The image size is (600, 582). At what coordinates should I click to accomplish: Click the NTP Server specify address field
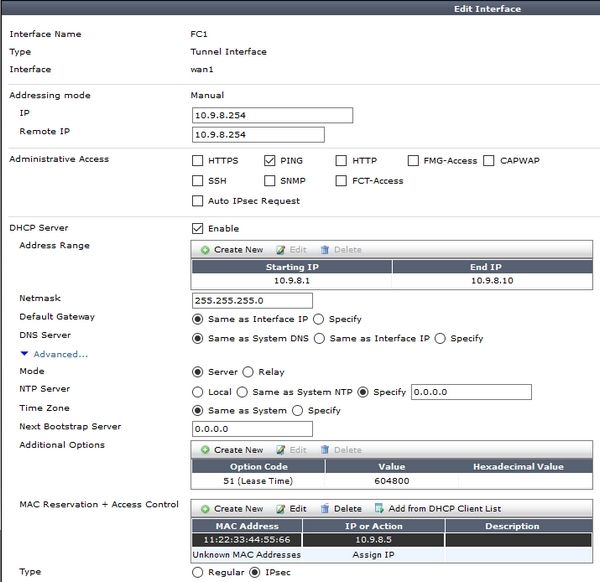point(471,392)
